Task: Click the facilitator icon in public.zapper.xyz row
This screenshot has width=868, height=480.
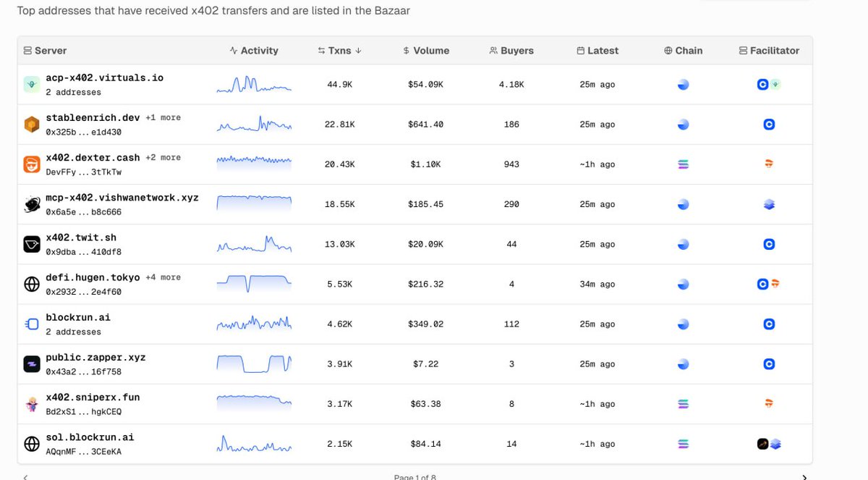Action: (x=769, y=364)
